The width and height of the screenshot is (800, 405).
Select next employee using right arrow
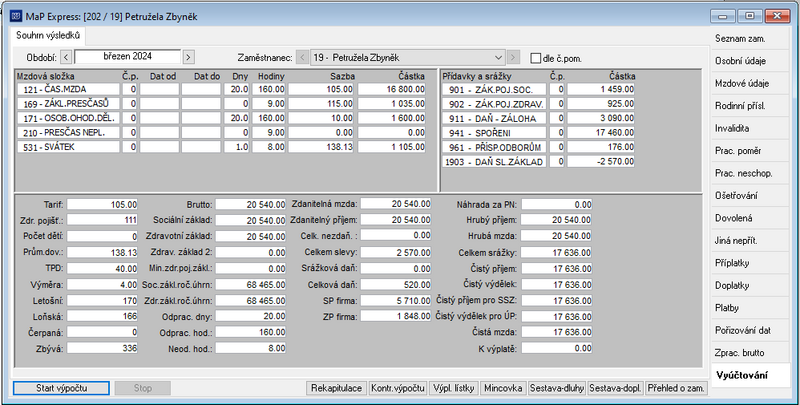tap(513, 58)
